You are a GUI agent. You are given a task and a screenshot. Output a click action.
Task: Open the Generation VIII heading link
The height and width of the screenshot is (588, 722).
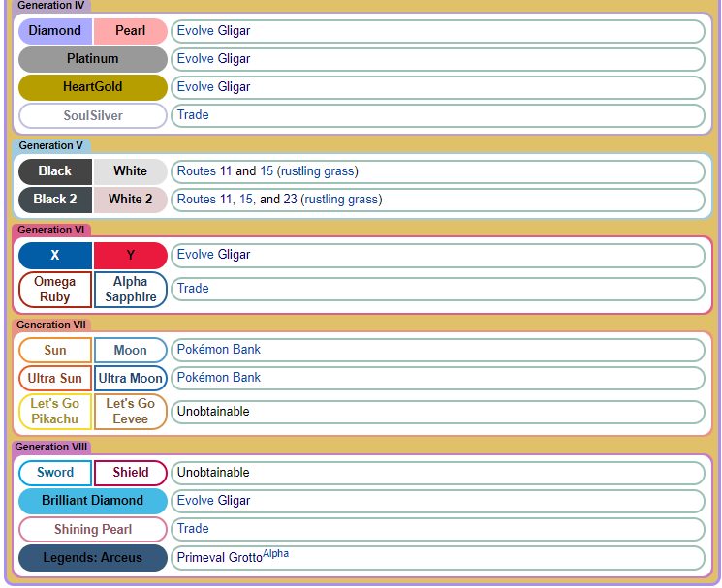(x=51, y=447)
